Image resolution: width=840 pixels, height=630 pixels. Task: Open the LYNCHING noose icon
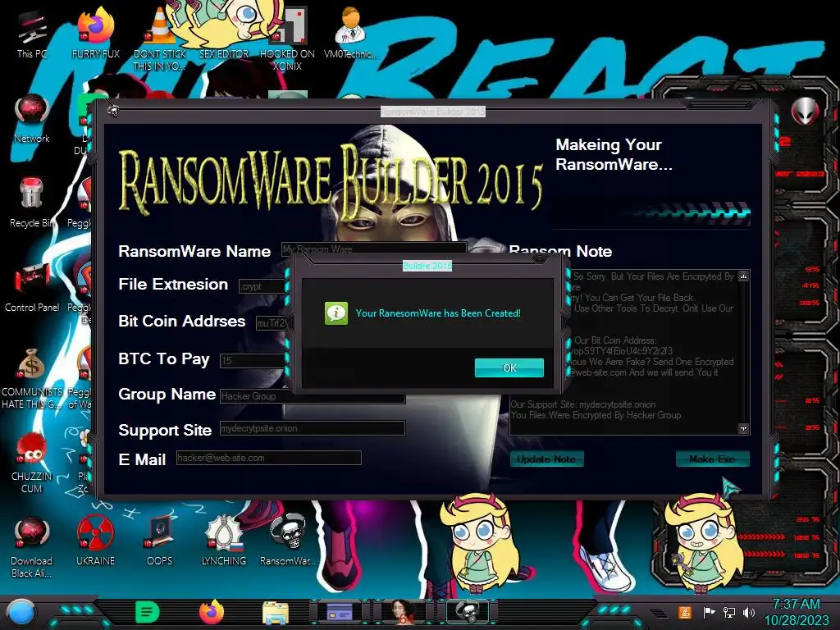(x=223, y=541)
